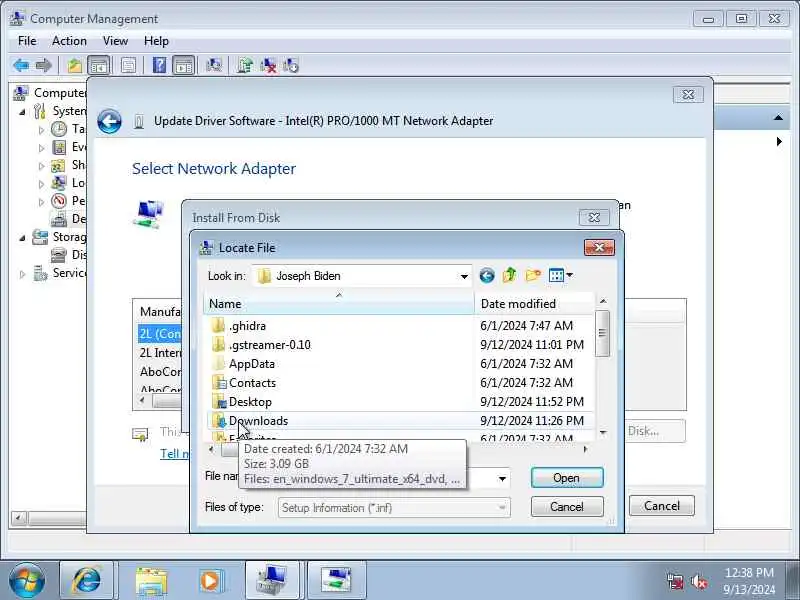Viewport: 800px width, 600px height.
Task: Launch Internet Explorer from the taskbar
Action: (x=87, y=581)
